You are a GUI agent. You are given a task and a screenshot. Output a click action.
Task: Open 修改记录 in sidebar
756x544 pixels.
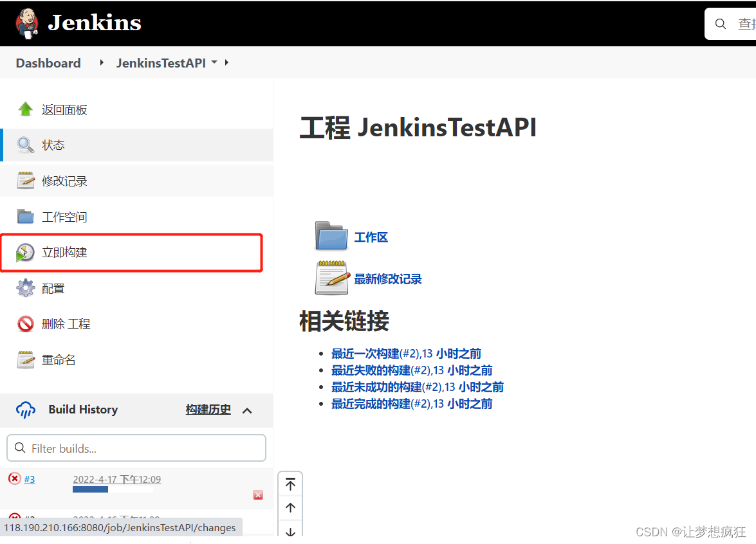[x=64, y=181]
